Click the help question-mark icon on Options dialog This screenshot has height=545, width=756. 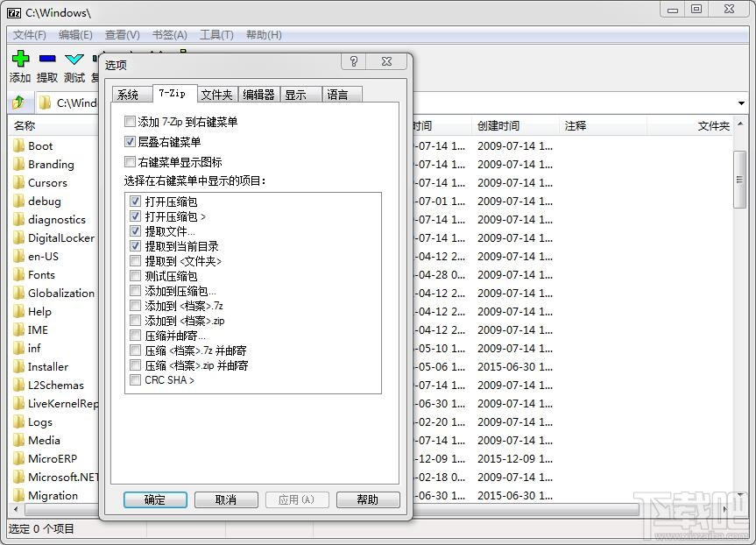pyautogui.click(x=353, y=61)
